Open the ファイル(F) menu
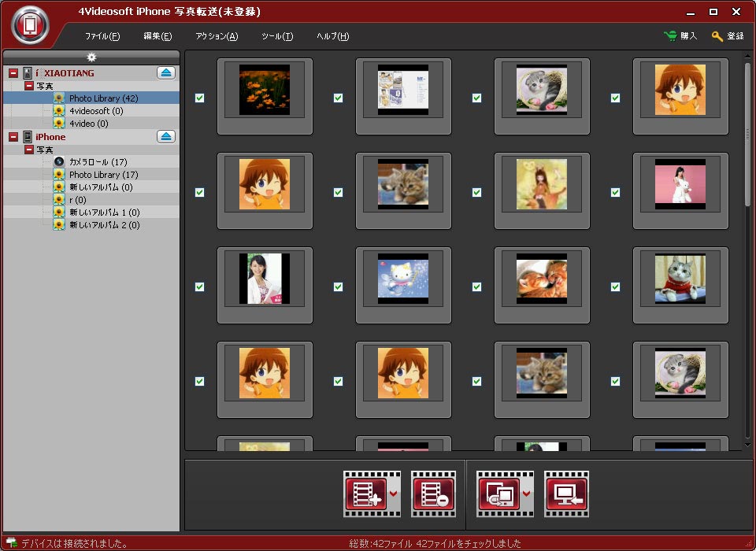This screenshot has height=551, width=756. pos(102,36)
